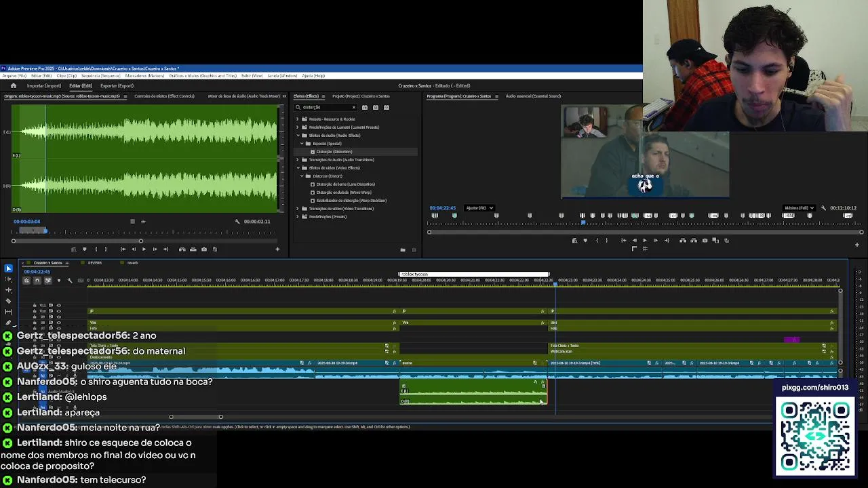This screenshot has width=868, height=488.
Task: Step back one frame in Program monitor
Action: pos(635,240)
